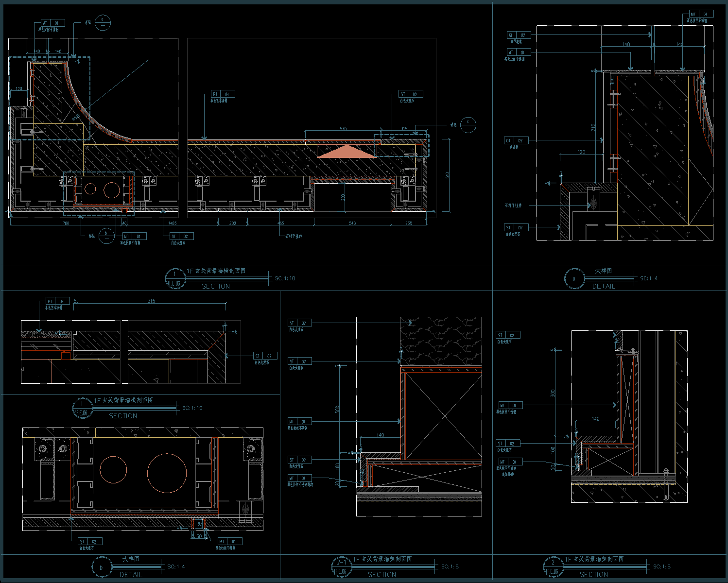The width and height of the screenshot is (728, 583).
Task: Click the DETAIL label under detail 0
Action: 604,286
